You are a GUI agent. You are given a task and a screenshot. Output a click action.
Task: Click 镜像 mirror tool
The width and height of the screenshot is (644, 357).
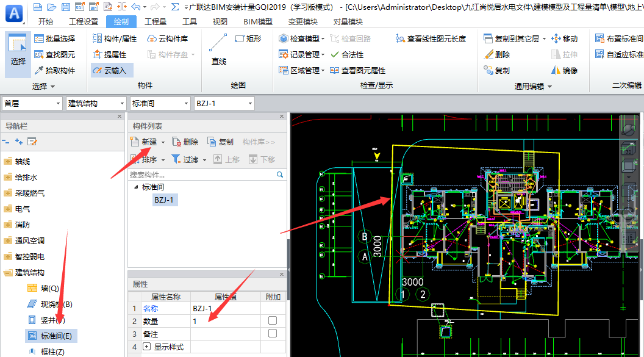[x=564, y=71]
